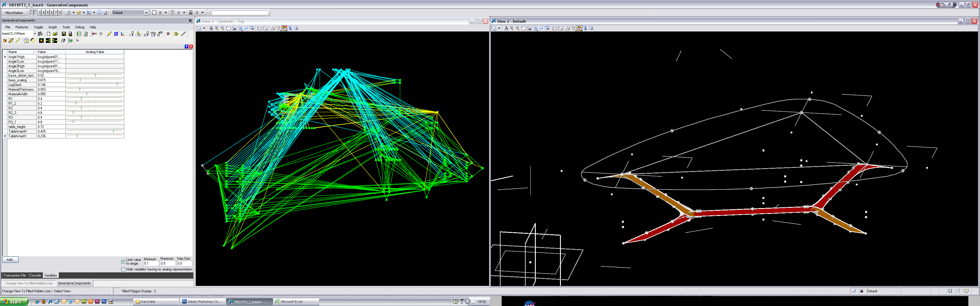Click the open padlock icon
The height and width of the screenshot is (306, 980).
(x=78, y=40)
